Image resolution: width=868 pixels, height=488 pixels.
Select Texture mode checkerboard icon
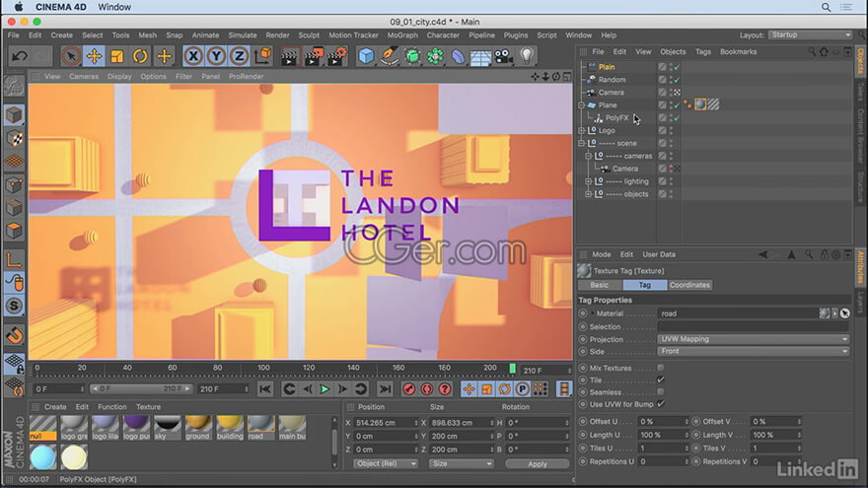14,138
